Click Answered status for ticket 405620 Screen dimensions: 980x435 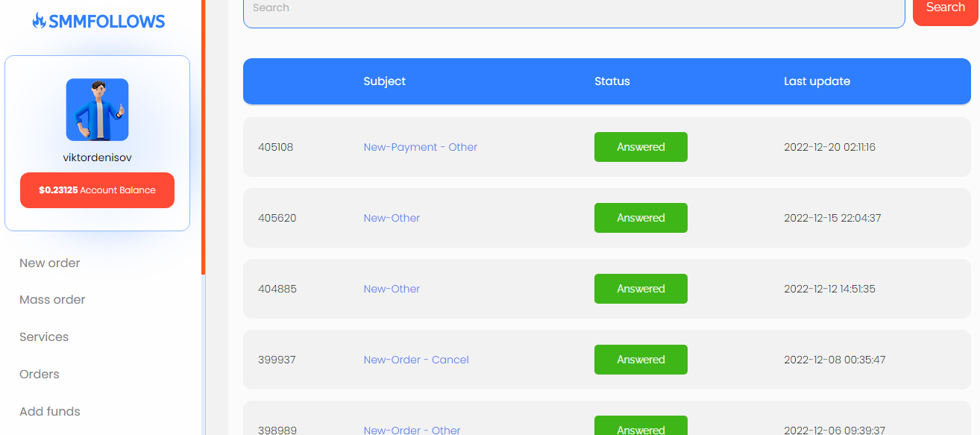pyautogui.click(x=641, y=218)
